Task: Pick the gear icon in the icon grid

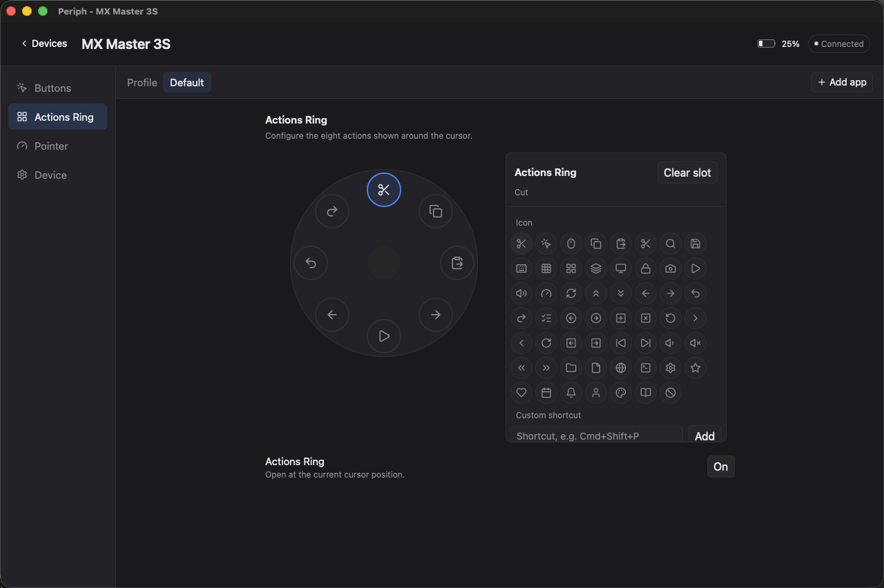Action: point(671,368)
